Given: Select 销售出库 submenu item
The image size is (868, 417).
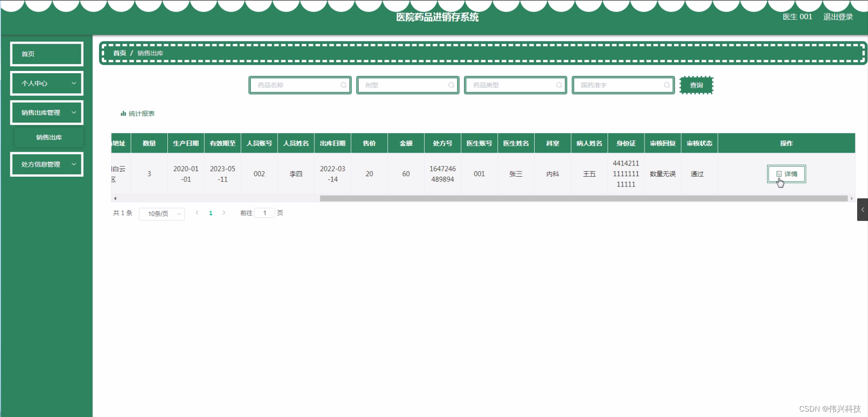Looking at the screenshot, I should pyautogui.click(x=49, y=137).
